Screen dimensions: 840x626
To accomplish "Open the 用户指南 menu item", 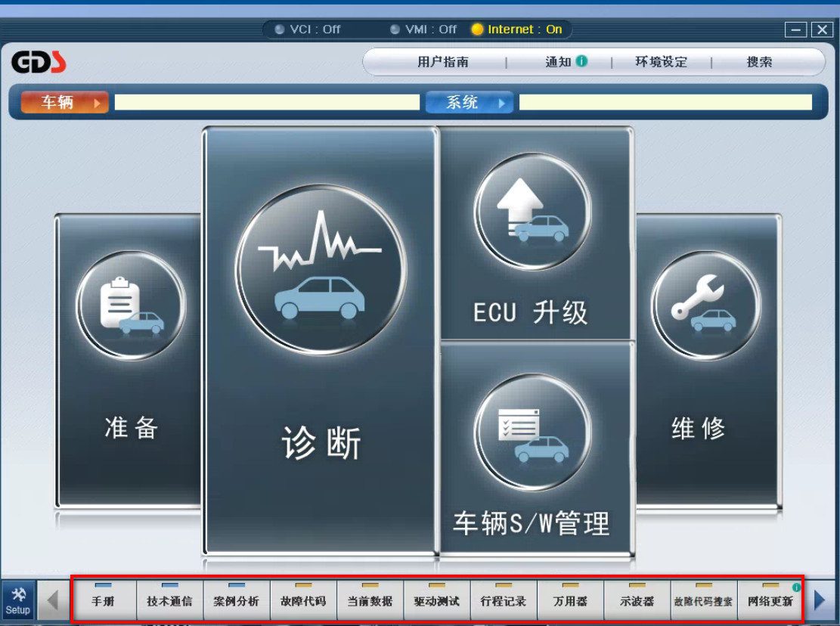I will (x=443, y=62).
